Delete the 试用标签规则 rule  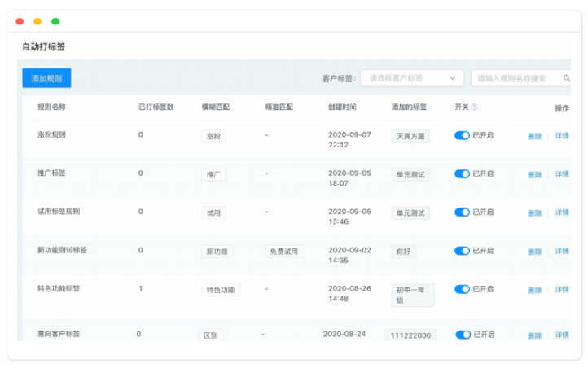point(534,212)
